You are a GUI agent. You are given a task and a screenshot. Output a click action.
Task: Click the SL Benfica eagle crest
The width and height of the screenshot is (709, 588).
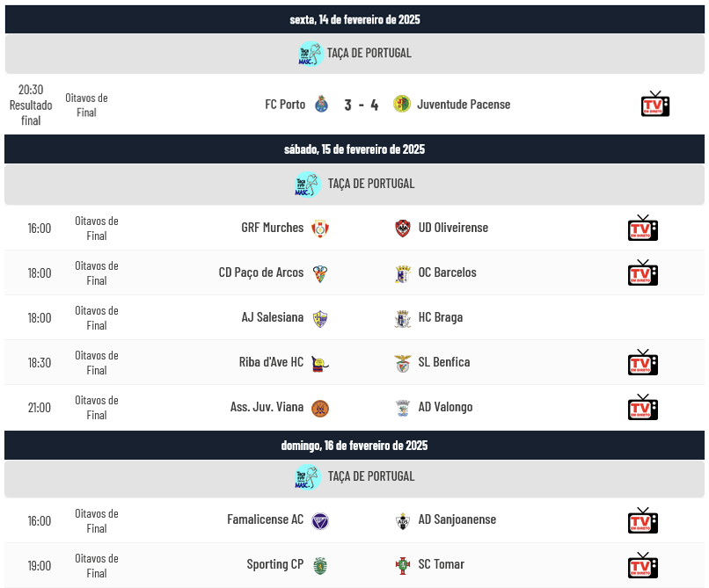(403, 363)
